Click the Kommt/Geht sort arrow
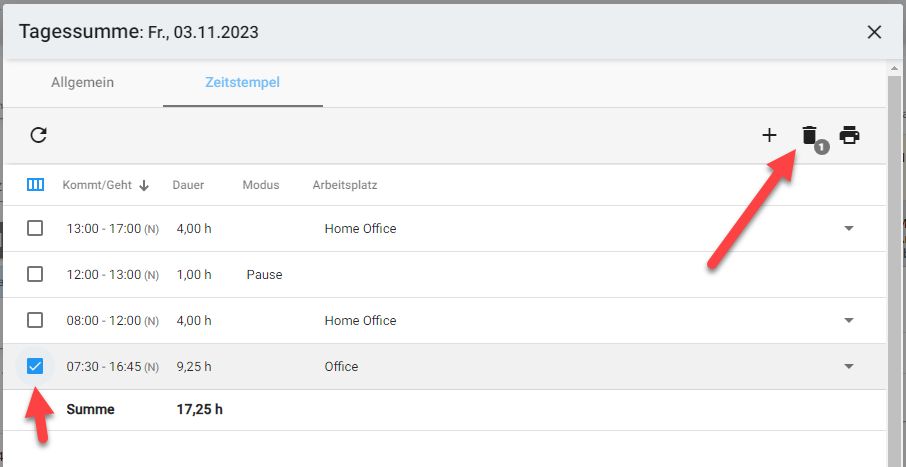906x467 pixels. [x=144, y=185]
